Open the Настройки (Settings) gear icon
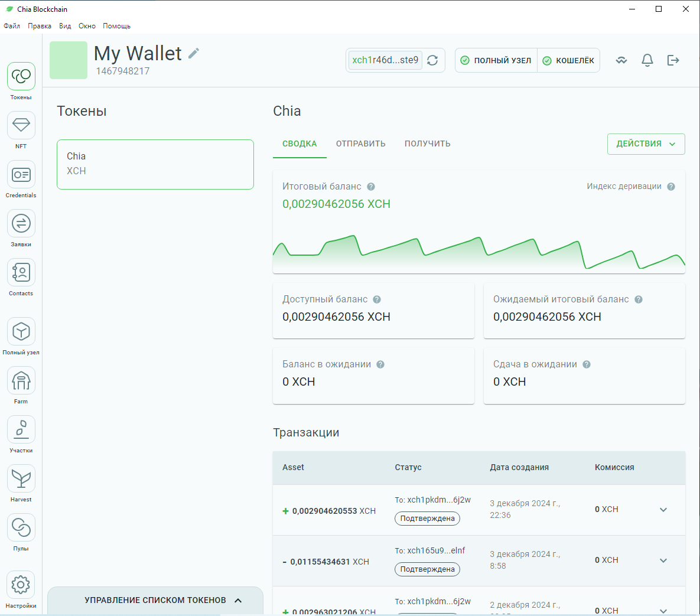This screenshot has width=700, height=616. pos(21,585)
